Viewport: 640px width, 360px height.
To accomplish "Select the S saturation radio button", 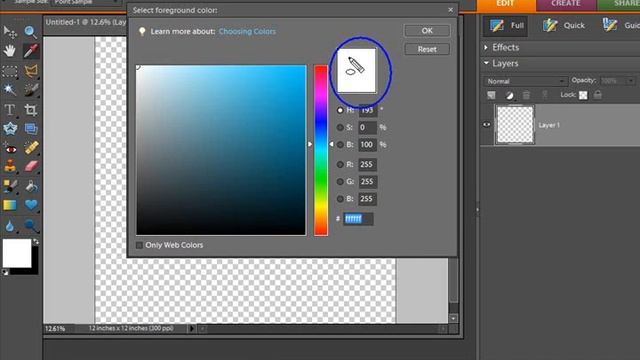I will [x=340, y=127].
